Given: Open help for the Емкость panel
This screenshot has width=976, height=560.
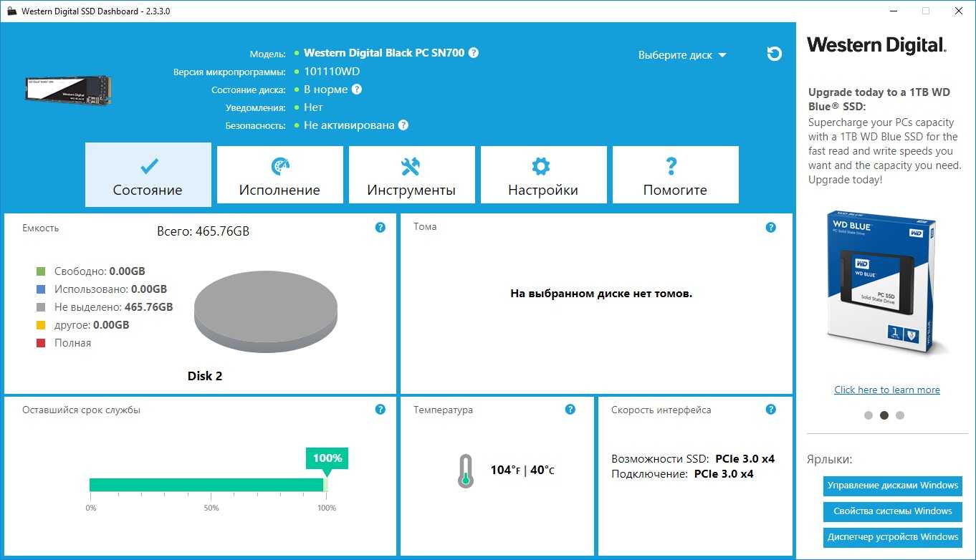Looking at the screenshot, I should [x=381, y=228].
